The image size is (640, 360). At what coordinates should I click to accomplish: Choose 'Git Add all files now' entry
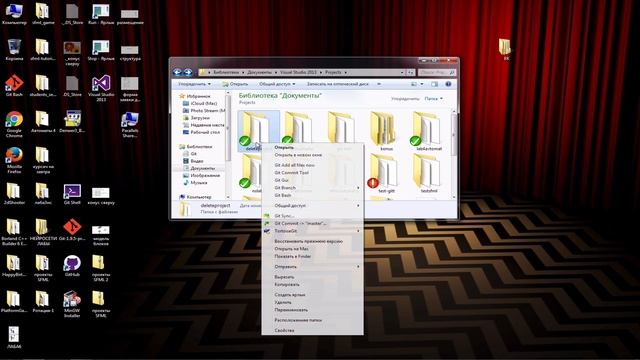[x=312, y=165]
